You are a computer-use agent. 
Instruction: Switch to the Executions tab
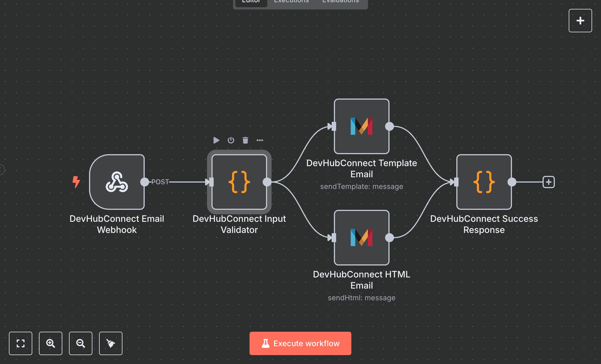(x=291, y=2)
